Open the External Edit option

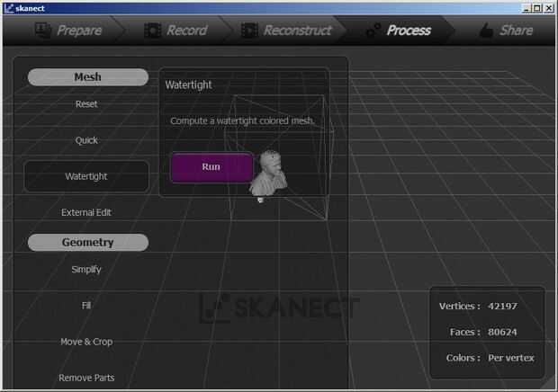tap(86, 212)
